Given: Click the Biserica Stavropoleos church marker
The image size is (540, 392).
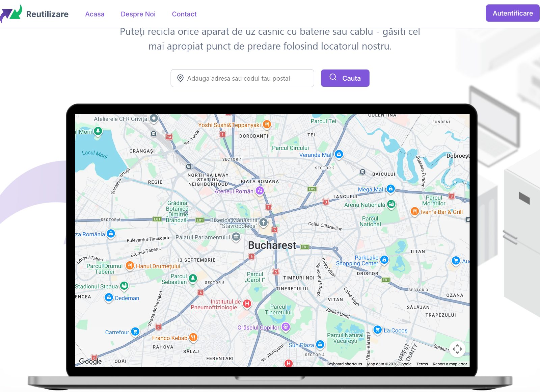Looking at the screenshot, I should [x=264, y=222].
